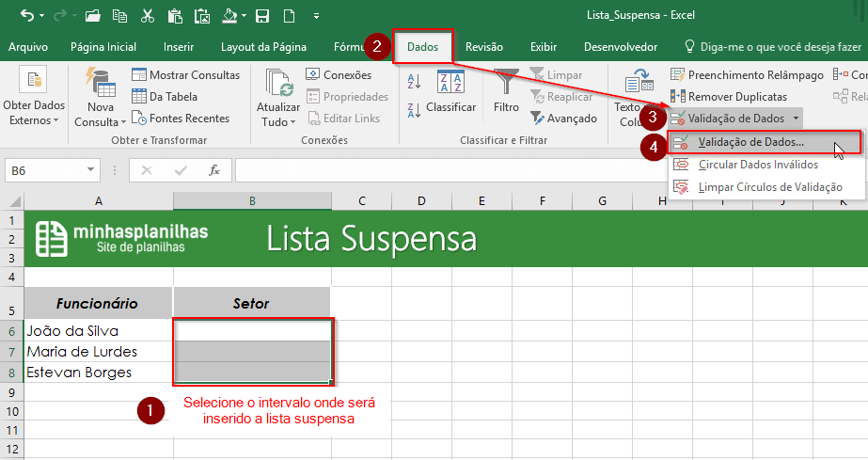Click Reaplicar filter button
This screenshot has width=868, height=460.
tap(561, 96)
